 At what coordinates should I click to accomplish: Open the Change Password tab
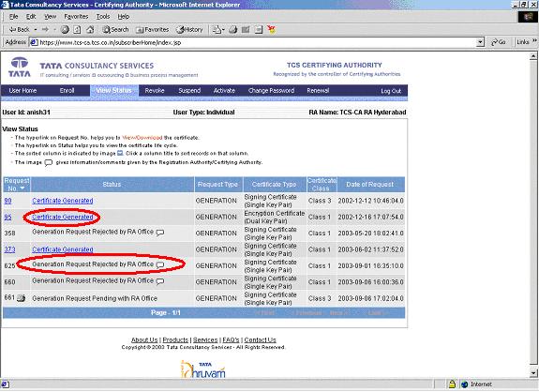pos(271,91)
